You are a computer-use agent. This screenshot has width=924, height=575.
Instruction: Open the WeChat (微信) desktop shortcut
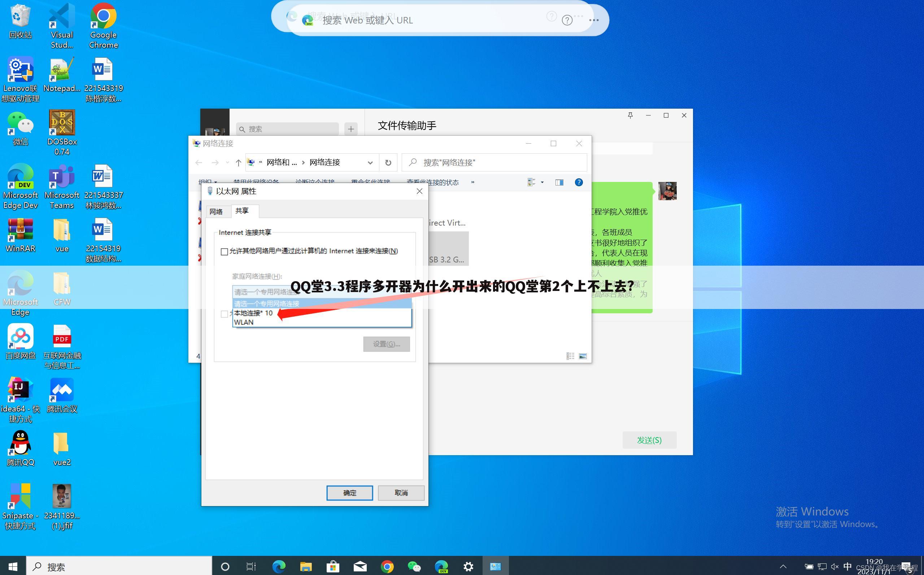click(20, 128)
